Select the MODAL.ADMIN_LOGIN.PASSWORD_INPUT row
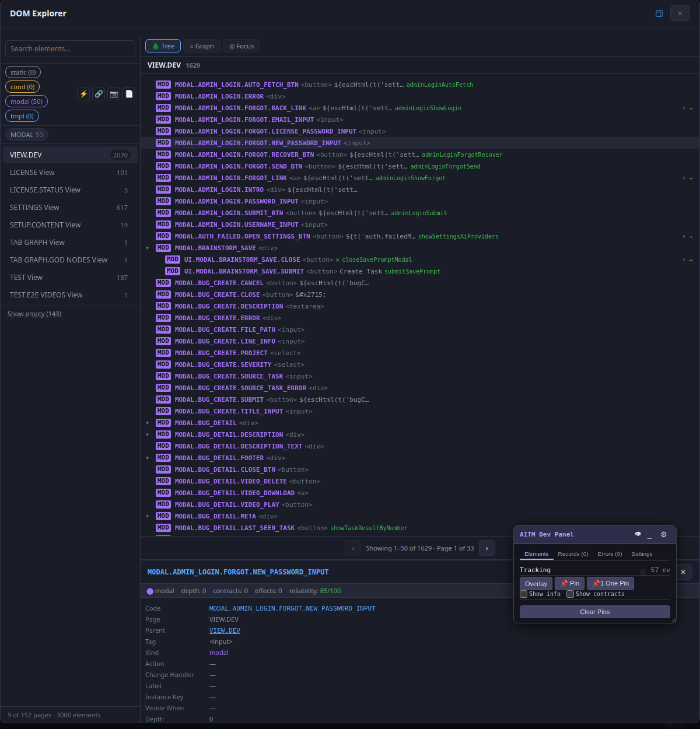 pyautogui.click(x=420, y=201)
